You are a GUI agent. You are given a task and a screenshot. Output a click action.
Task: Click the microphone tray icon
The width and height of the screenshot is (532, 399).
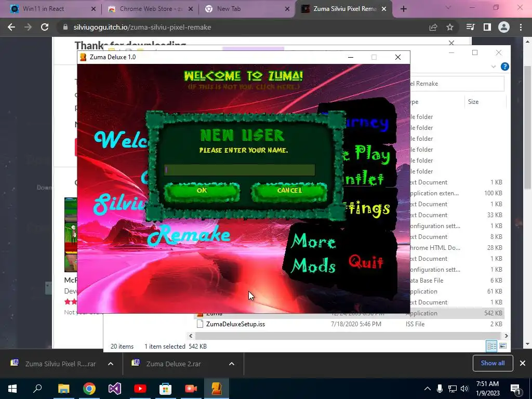[440, 389]
